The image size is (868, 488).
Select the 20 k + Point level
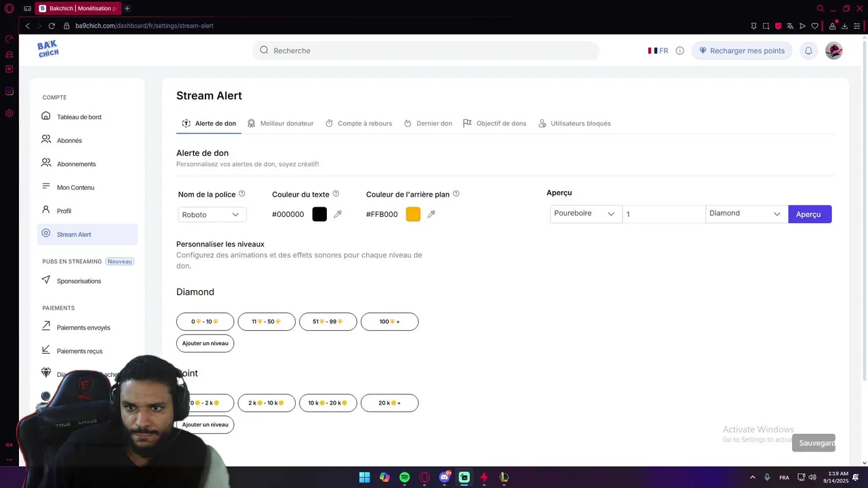point(390,403)
